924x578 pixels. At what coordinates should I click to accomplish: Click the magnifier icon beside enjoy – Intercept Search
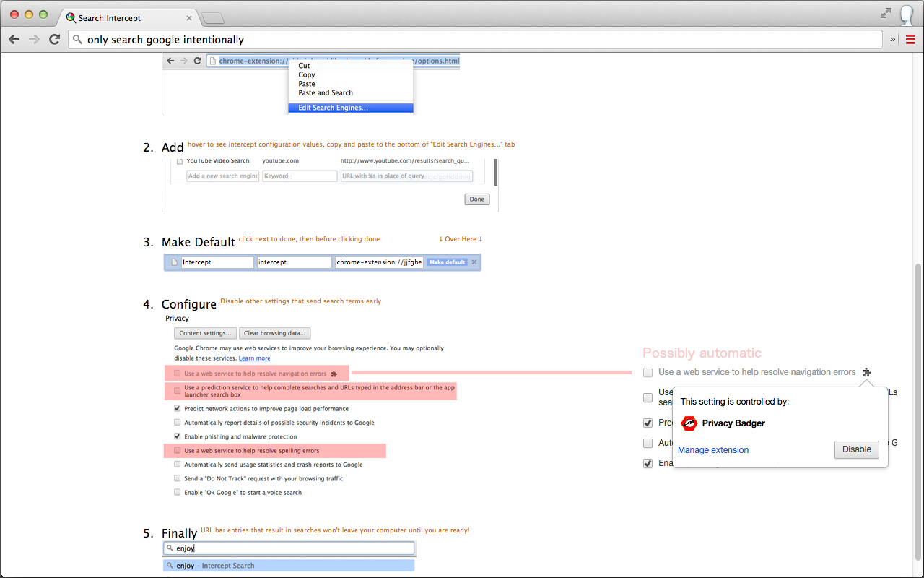[170, 566]
